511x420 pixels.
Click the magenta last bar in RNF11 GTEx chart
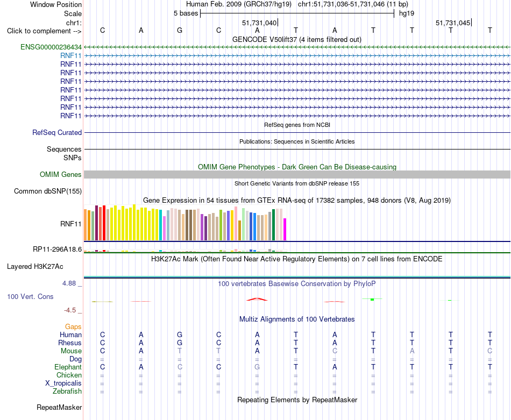285,230
